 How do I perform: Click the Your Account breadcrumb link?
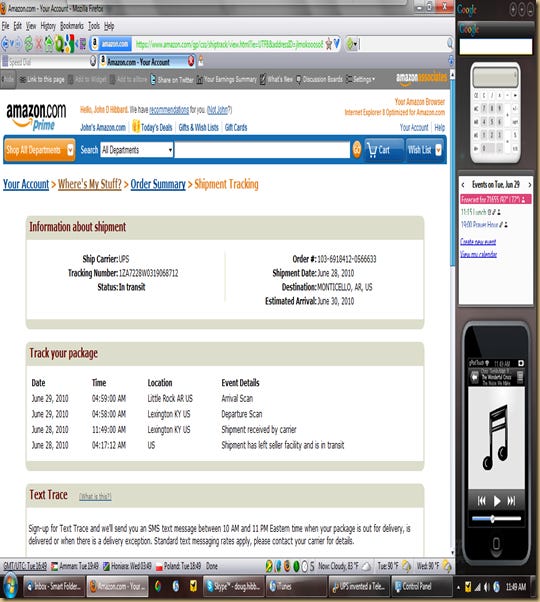tap(26, 184)
